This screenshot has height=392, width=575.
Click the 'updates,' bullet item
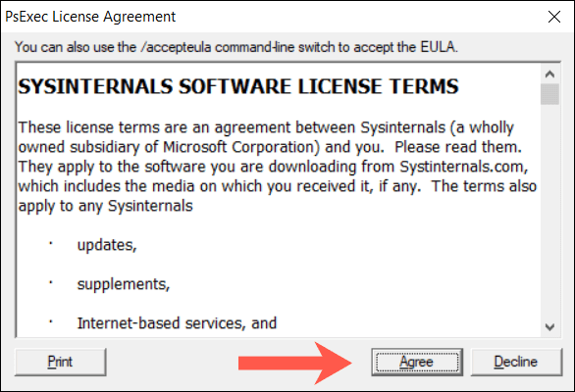point(107,245)
